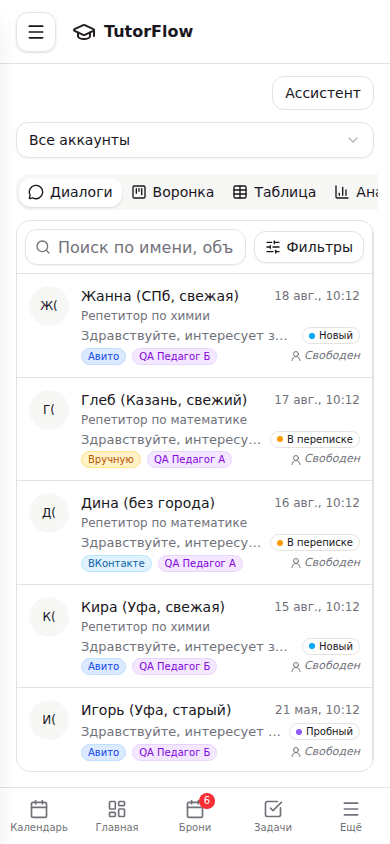390x844 pixels.
Task: Switch to the Таблица tab
Action: [x=274, y=192]
